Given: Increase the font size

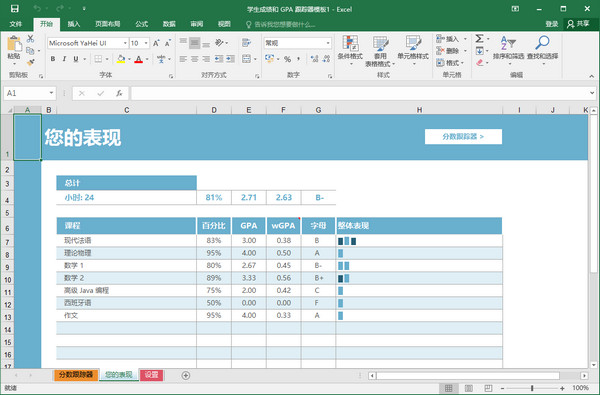Looking at the screenshot, I should tap(156, 43).
